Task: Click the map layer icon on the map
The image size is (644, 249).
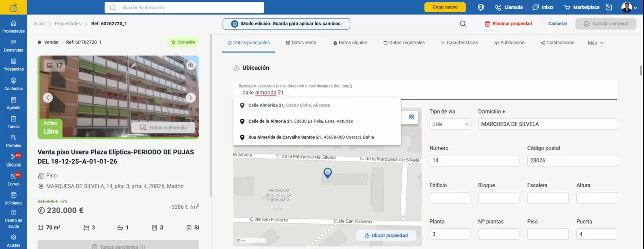Action: [411, 117]
